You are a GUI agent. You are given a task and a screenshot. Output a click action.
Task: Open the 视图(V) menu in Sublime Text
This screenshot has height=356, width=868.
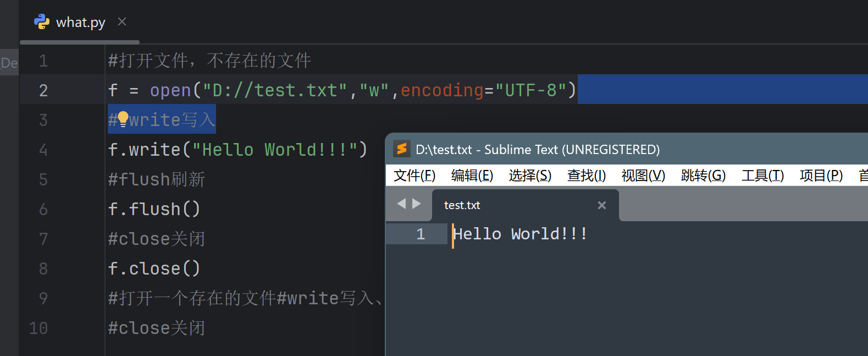coord(643,176)
